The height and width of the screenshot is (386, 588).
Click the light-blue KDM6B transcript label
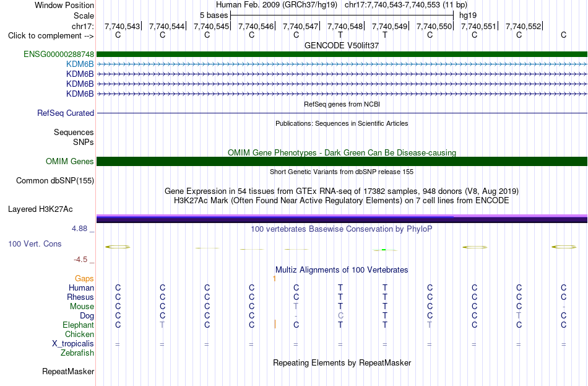pyautogui.click(x=80, y=64)
